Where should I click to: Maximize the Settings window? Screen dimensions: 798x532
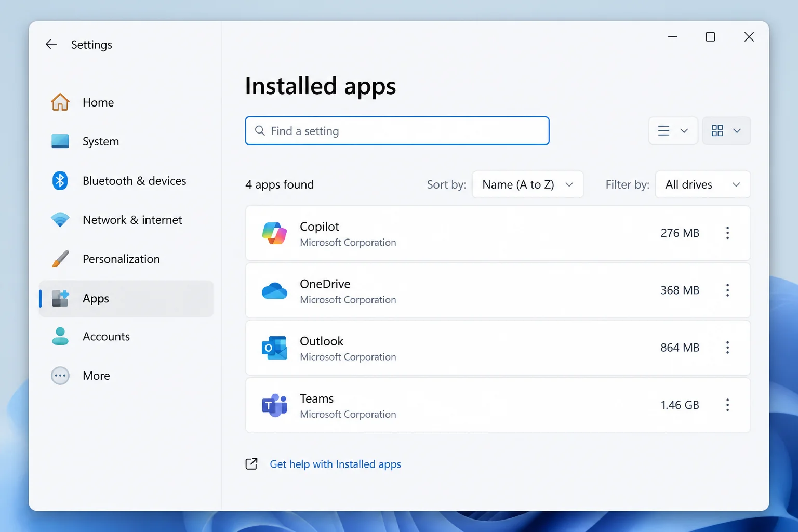click(710, 37)
